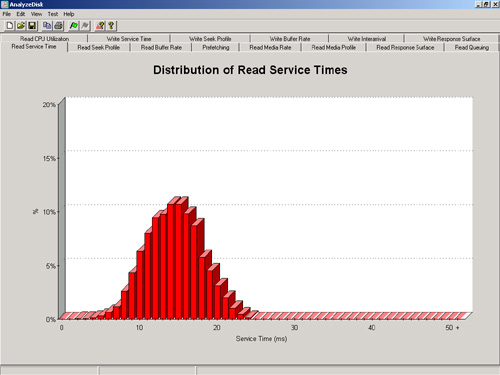
Task: Click the open folder toolbar icon
Action: pos(21,26)
